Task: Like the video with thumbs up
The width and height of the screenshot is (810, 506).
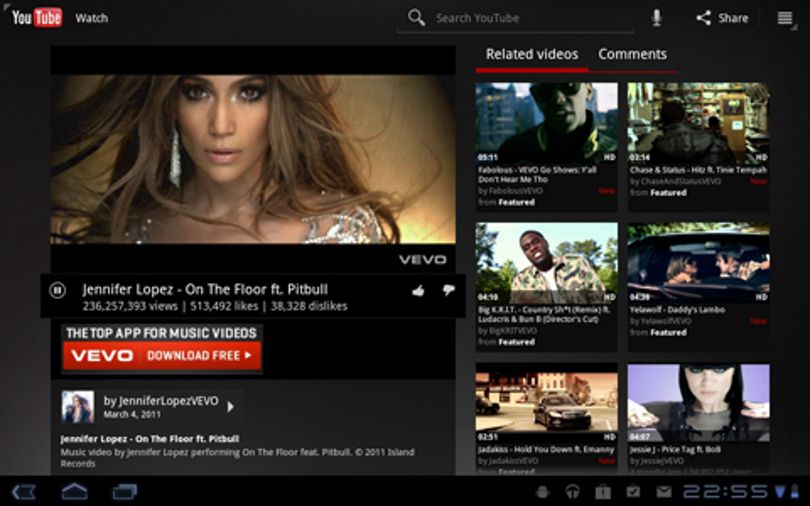Action: click(x=418, y=291)
